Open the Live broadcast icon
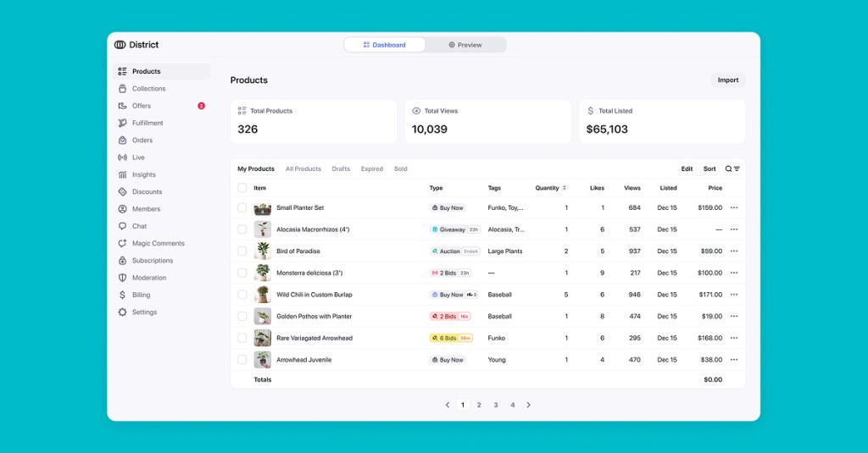This screenshot has width=868, height=453. tap(122, 157)
